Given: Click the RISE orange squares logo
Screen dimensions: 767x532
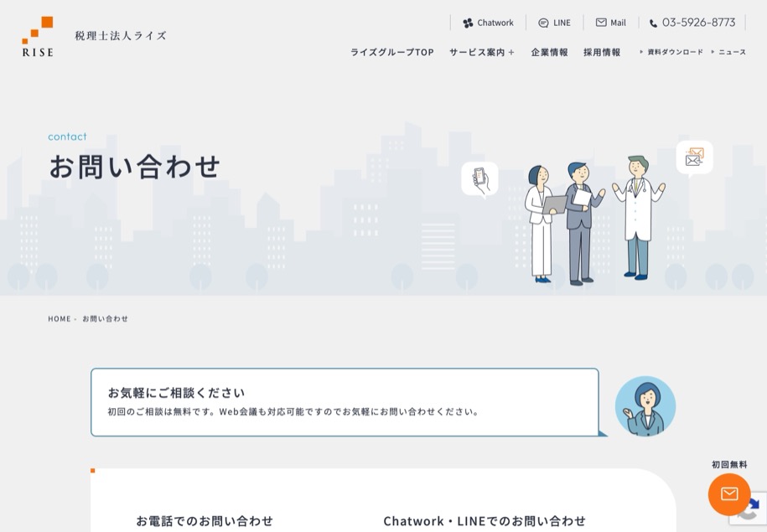Looking at the screenshot, I should click(x=38, y=37).
